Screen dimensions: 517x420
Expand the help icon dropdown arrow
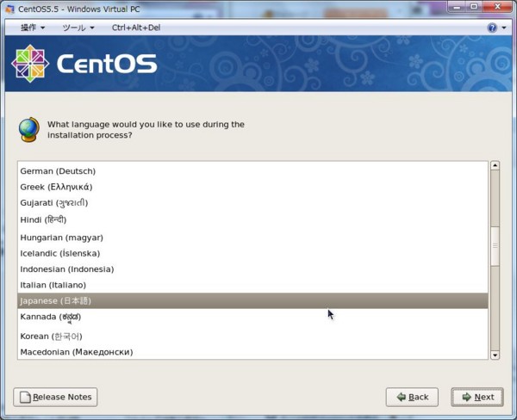tap(504, 28)
